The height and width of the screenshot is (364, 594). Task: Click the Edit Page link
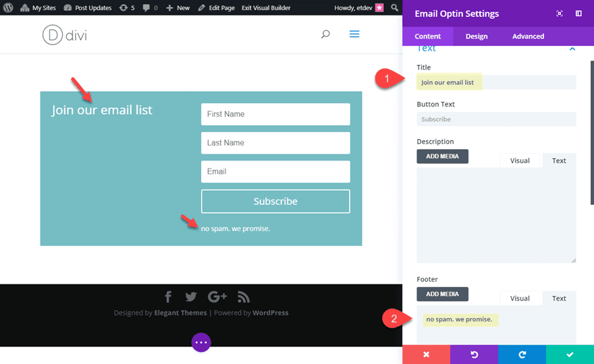pos(216,7)
